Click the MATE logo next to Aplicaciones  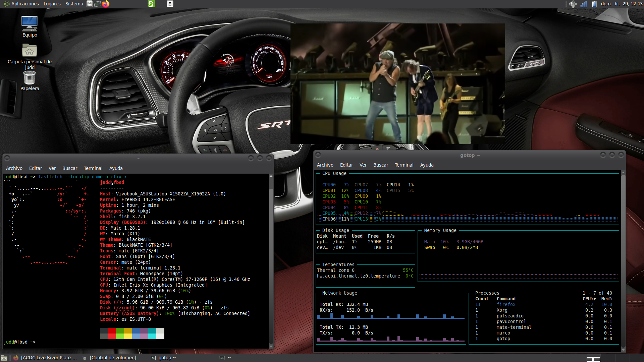pyautogui.click(x=6, y=4)
